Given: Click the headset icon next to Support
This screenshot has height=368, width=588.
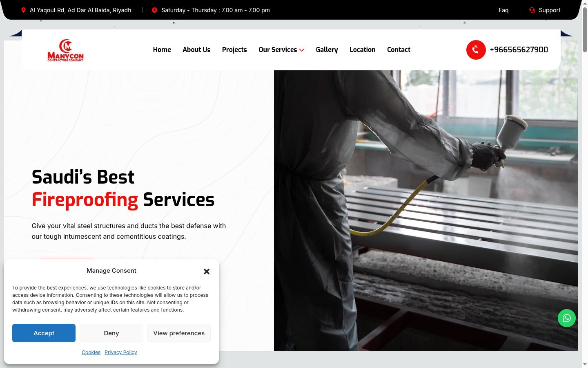Looking at the screenshot, I should coord(532,10).
